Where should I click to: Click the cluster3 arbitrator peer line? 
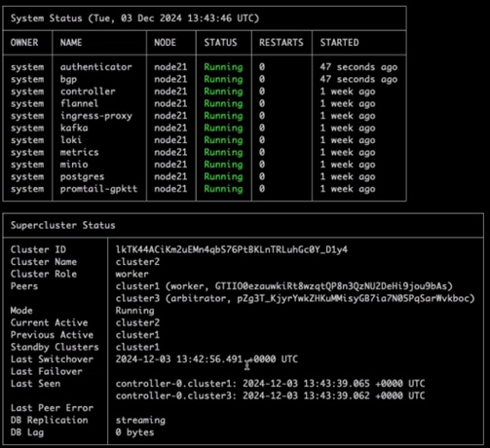(295, 299)
